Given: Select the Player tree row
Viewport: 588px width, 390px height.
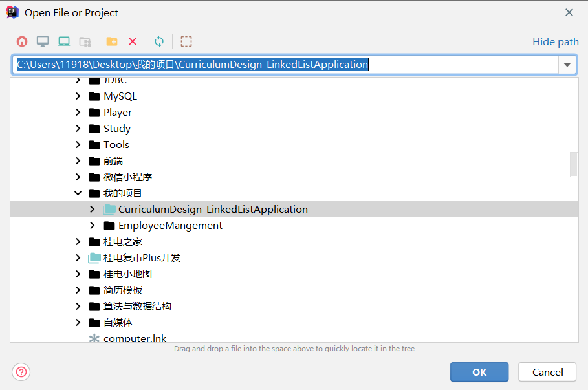Looking at the screenshot, I should click(x=294, y=113).
